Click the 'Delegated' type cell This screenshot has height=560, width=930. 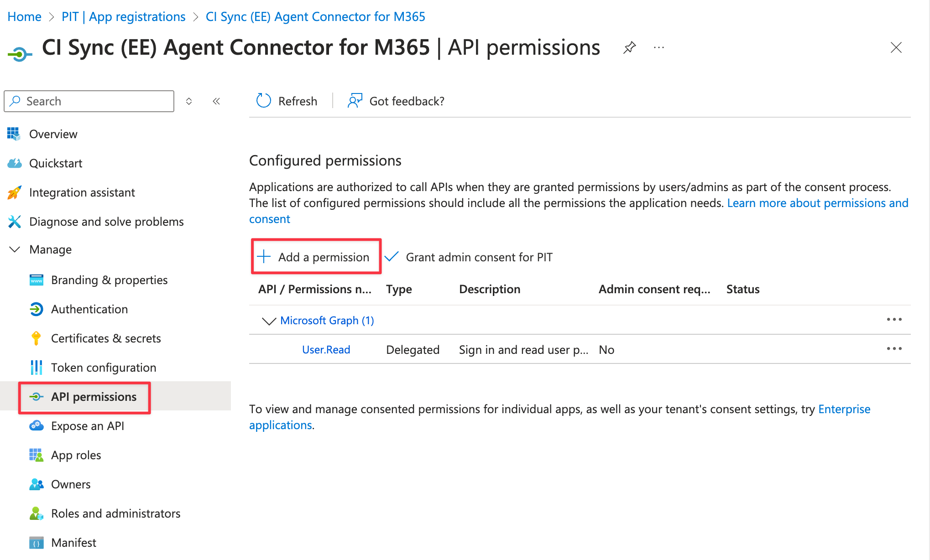coord(413,350)
